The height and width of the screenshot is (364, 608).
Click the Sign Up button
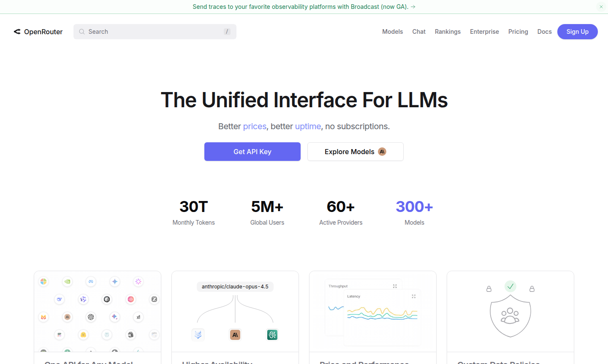(x=577, y=32)
